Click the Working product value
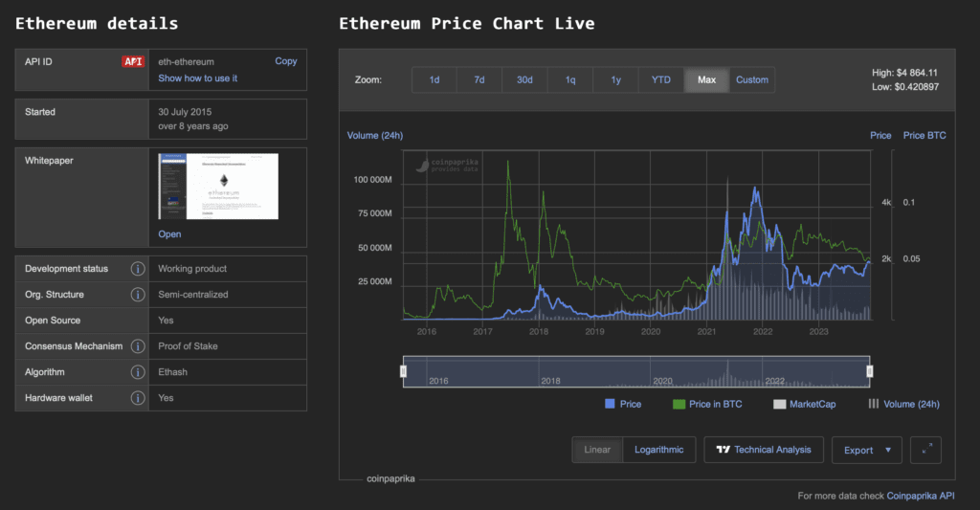980x510 pixels. pos(192,269)
